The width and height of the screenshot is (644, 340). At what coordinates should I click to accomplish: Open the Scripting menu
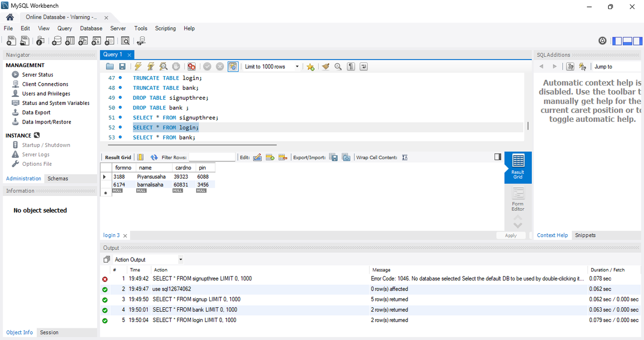166,28
